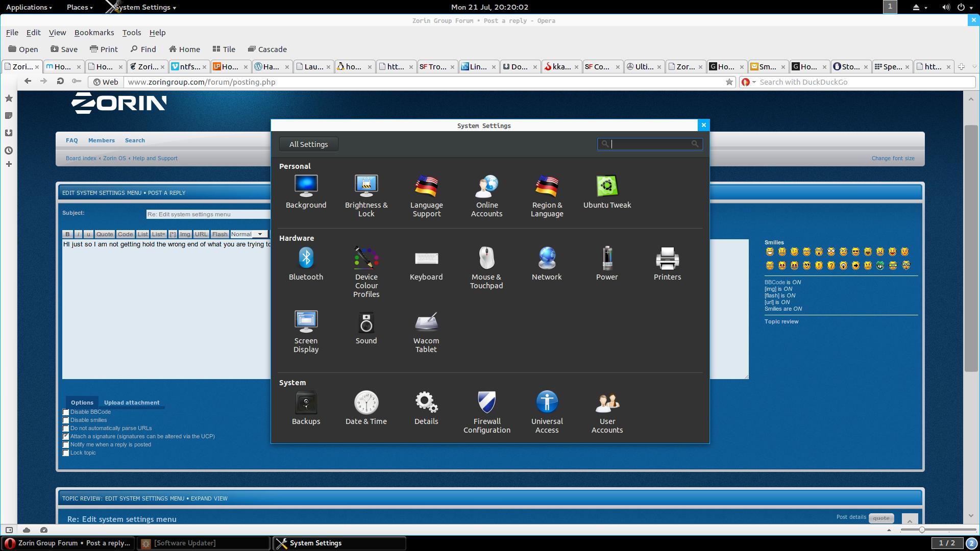This screenshot has width=980, height=551.
Task: Open Opera Tools menu
Action: [132, 32]
